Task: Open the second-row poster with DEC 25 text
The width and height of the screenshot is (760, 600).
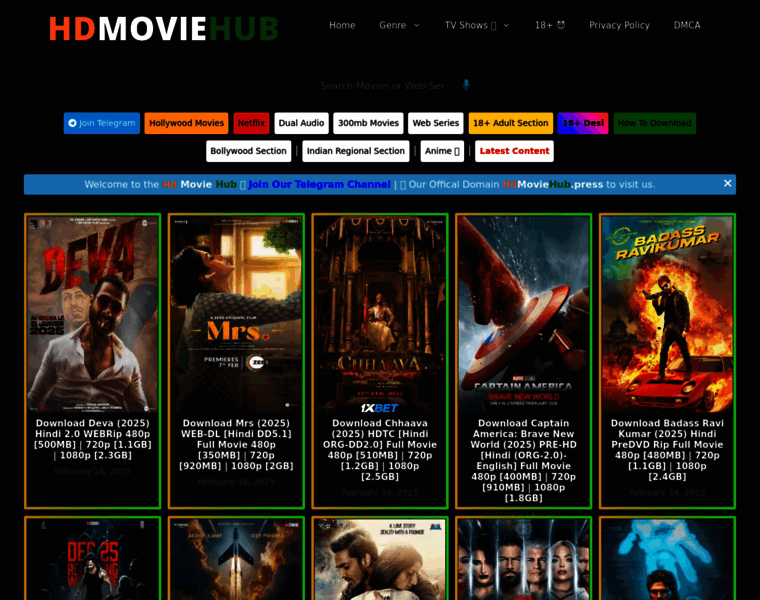Action: 93,559
